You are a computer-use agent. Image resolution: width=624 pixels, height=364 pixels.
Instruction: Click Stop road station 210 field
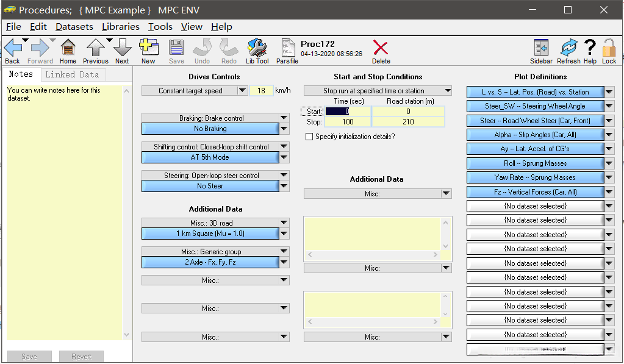(408, 122)
